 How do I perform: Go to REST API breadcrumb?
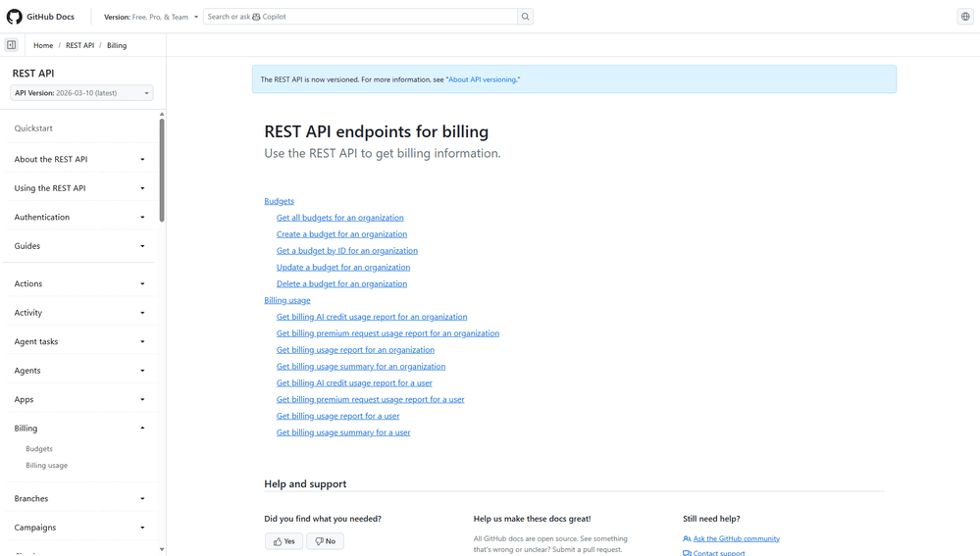pyautogui.click(x=80, y=46)
